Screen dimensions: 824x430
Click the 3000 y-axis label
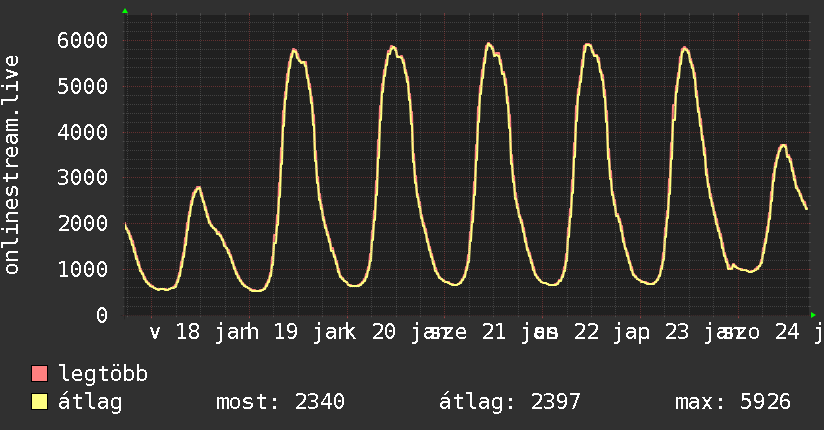(x=83, y=178)
